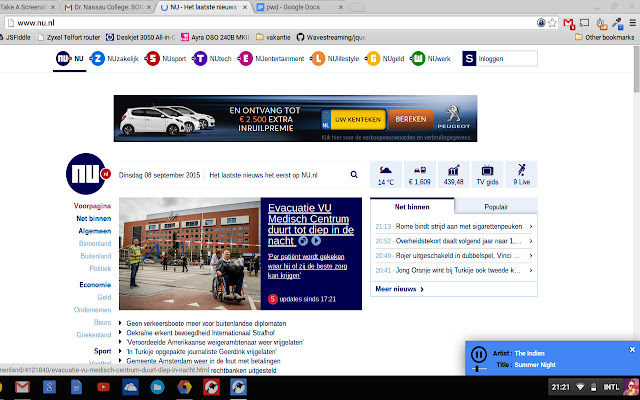The width and height of the screenshot is (640, 400).
Task: Open the TV gids widget
Action: (x=487, y=174)
